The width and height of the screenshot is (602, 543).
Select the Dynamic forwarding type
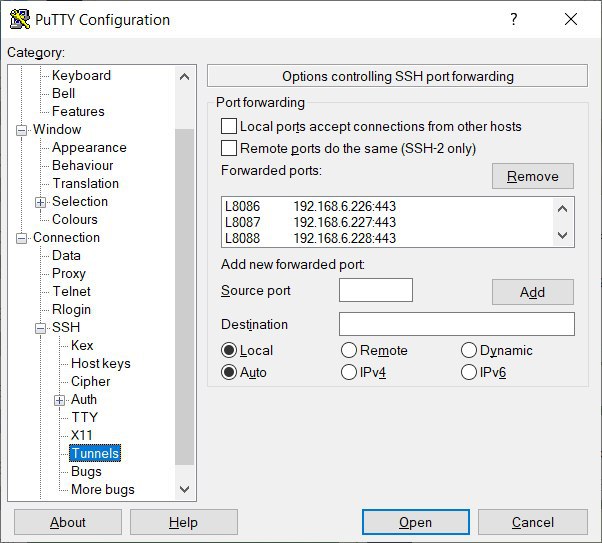(x=468, y=350)
